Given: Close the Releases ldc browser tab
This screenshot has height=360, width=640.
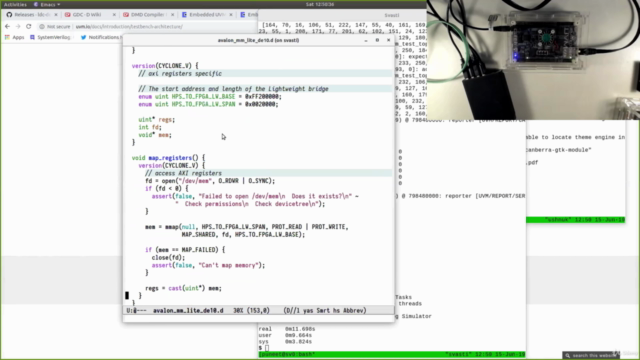Looking at the screenshot, I should click(56, 15).
